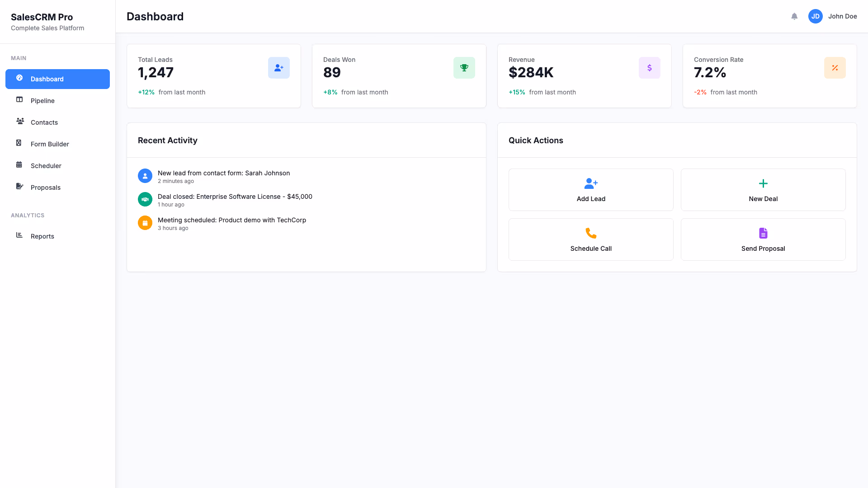Viewport: 868px width, 488px height.
Task: Click the Total Leads add-user icon
Action: (x=278, y=68)
